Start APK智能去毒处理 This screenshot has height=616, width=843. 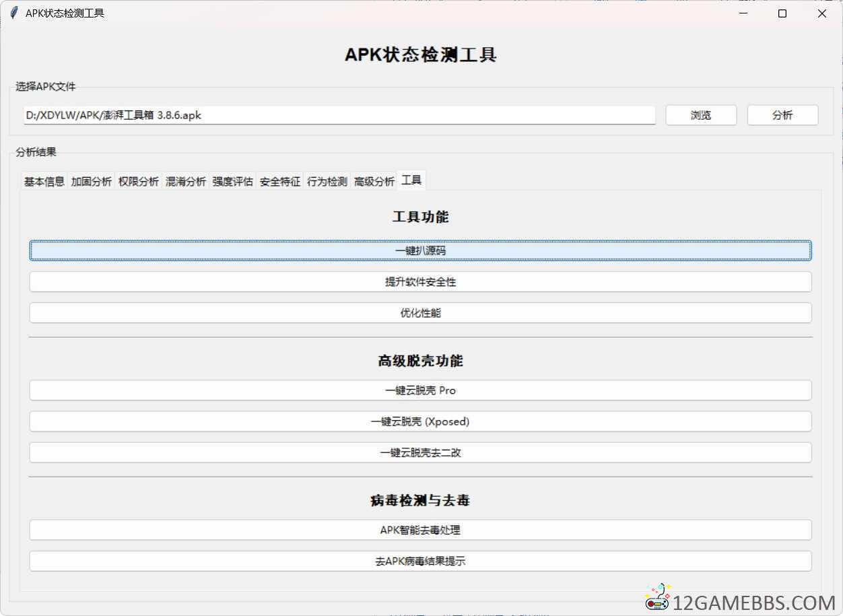pos(420,530)
